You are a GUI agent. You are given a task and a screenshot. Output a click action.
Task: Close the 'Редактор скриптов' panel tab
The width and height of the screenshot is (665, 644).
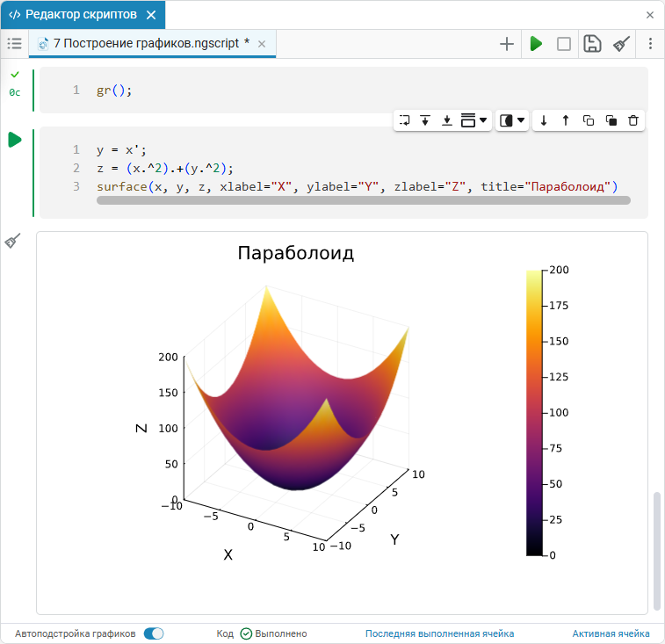(150, 15)
